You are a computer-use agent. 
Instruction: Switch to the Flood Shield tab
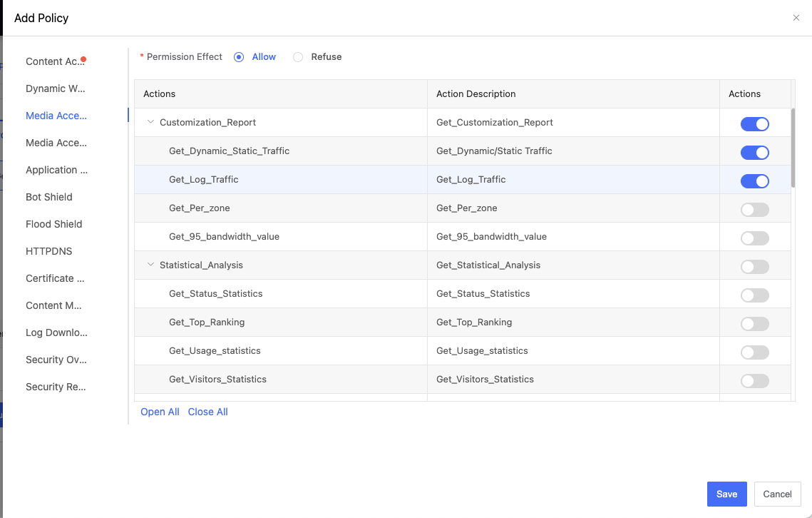54,224
